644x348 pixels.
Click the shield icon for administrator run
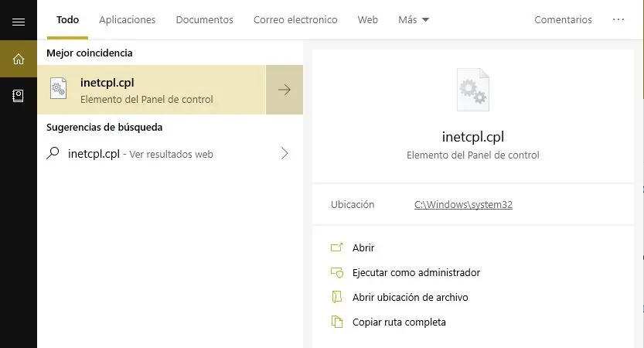[x=336, y=273]
